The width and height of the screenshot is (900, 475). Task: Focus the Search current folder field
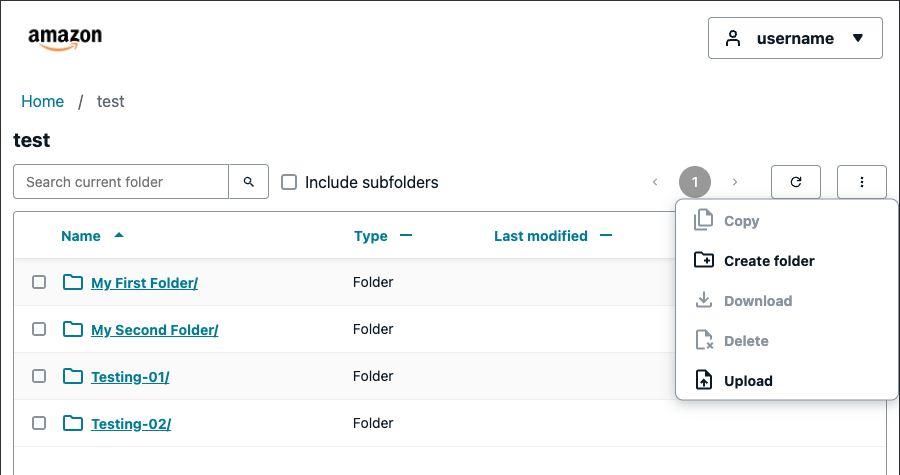(121, 182)
